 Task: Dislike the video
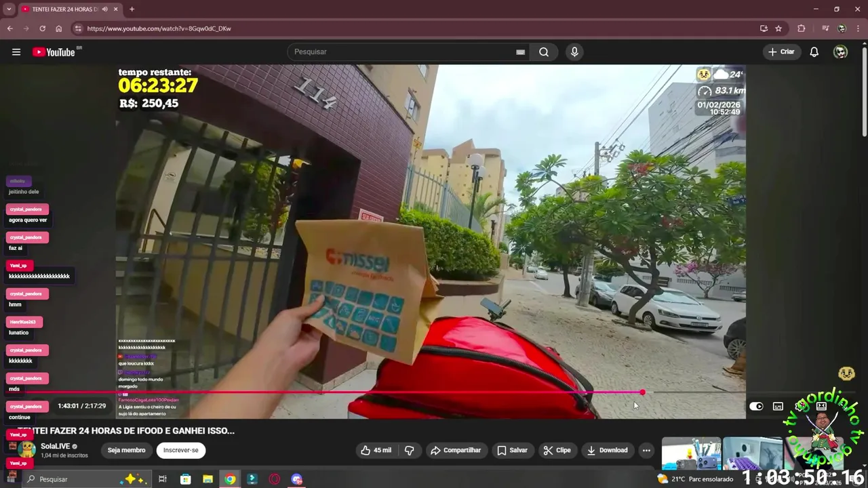click(x=409, y=450)
